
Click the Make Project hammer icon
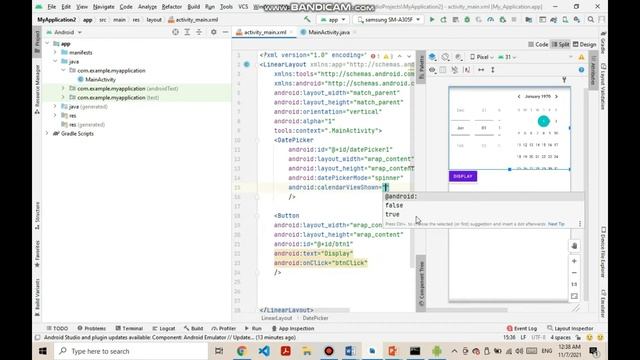(x=307, y=19)
